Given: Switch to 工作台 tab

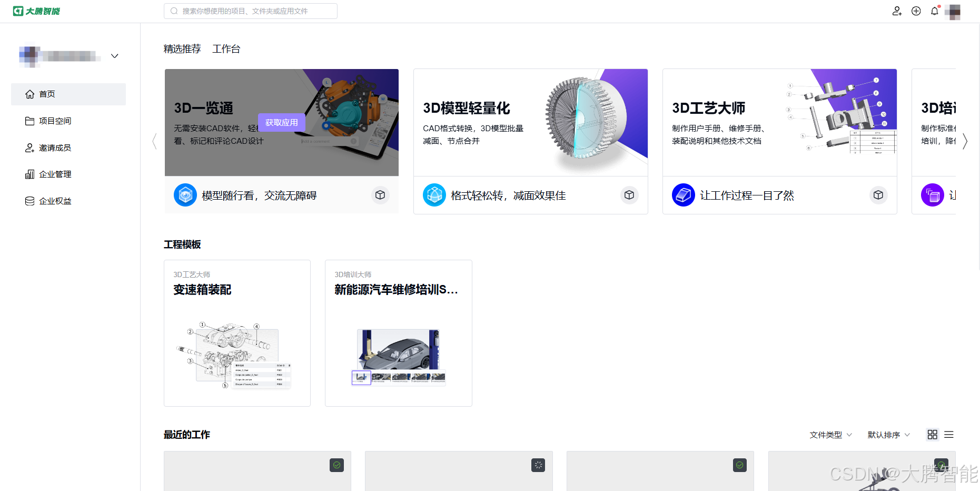Looking at the screenshot, I should click(x=226, y=49).
